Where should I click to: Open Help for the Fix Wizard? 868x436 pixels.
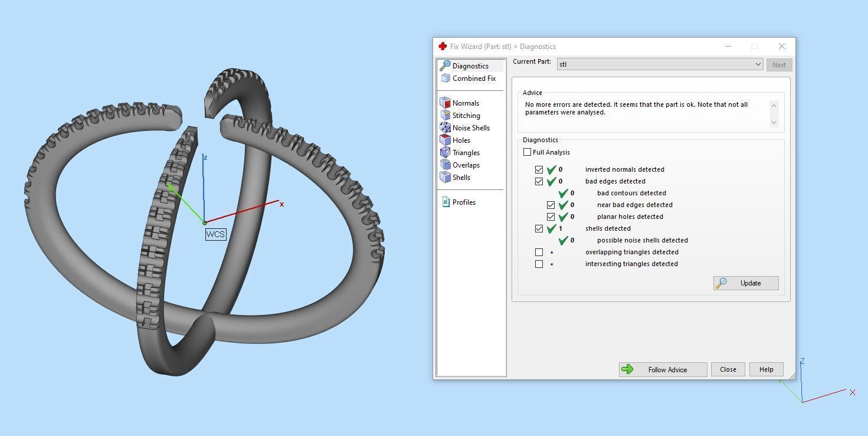click(767, 369)
